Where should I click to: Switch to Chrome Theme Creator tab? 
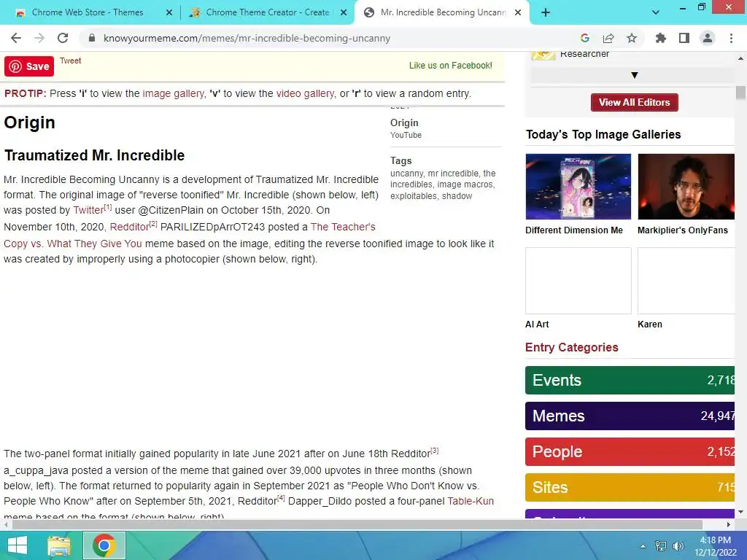point(267,12)
